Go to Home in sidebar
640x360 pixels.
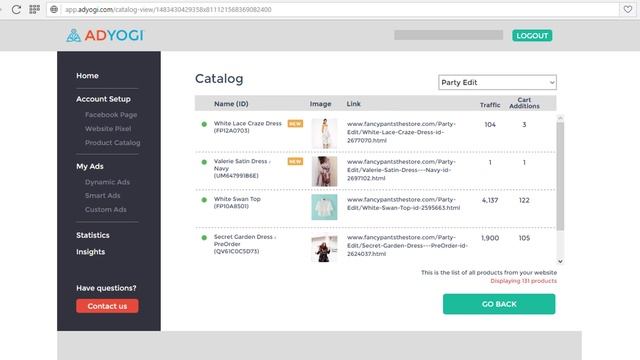(x=87, y=76)
